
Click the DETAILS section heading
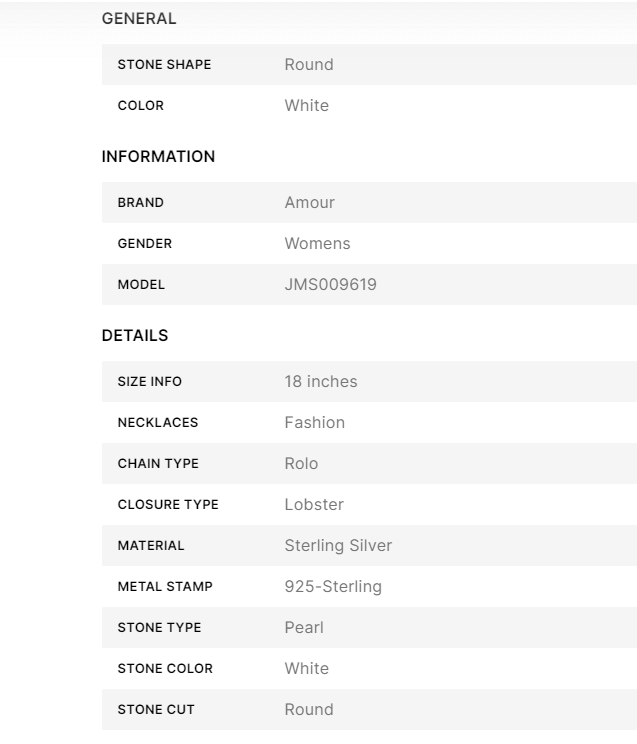coord(135,336)
